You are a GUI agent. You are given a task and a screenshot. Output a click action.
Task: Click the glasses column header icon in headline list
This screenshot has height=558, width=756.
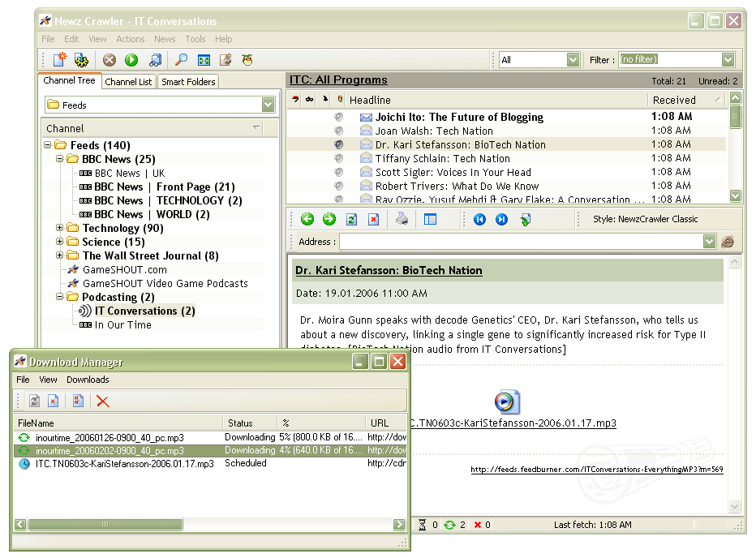[310, 99]
